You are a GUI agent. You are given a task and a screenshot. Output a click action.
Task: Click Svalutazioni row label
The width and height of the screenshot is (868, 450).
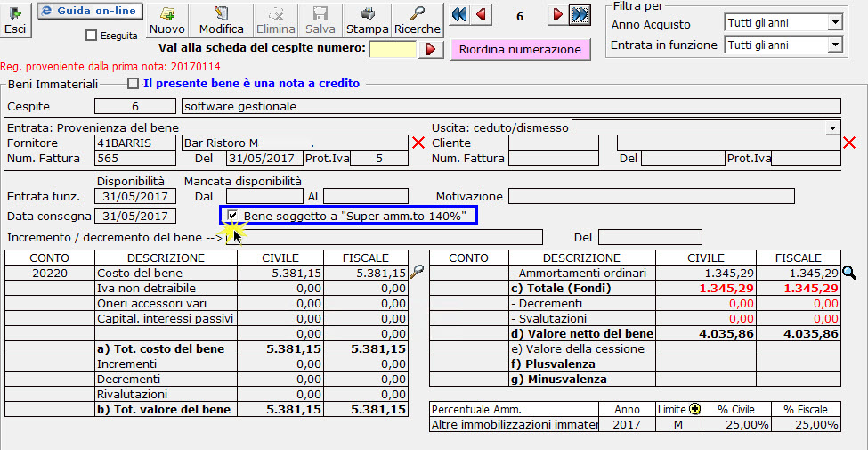click(582, 319)
